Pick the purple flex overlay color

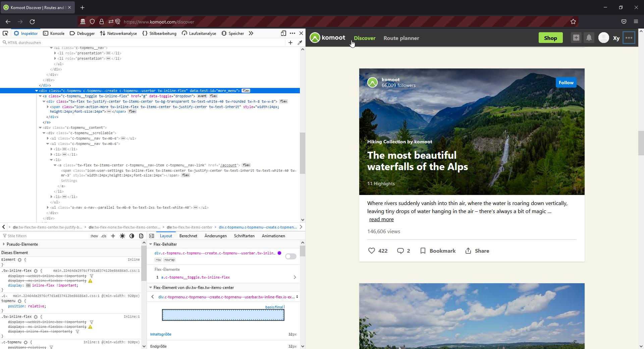tap(279, 253)
